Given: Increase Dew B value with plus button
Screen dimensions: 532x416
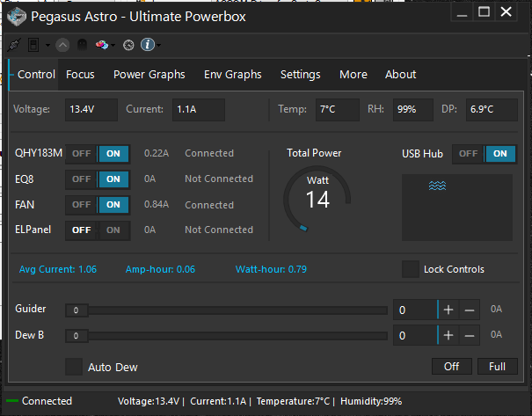Looking at the screenshot, I should point(448,335).
